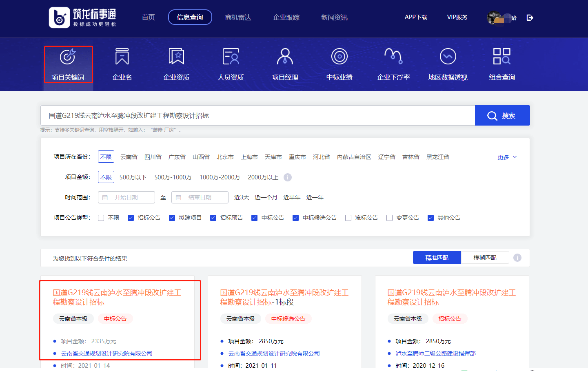This screenshot has height=371, width=588.
Task: Enable the 流标公告 checkbox
Action: 348,218
